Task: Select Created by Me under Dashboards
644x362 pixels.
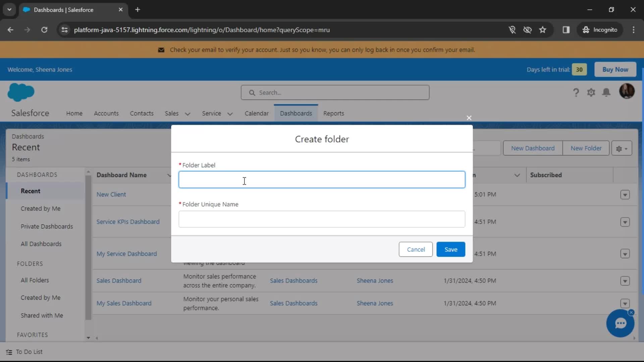Action: click(41, 208)
